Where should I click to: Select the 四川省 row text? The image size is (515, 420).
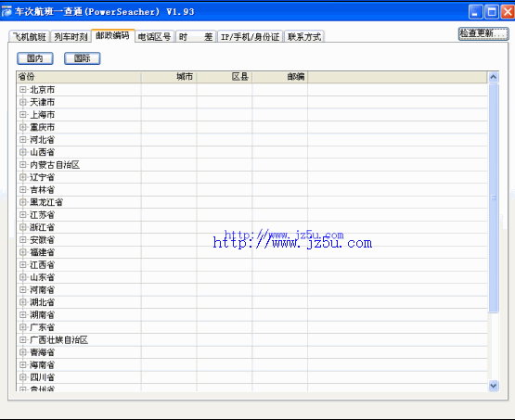pyautogui.click(x=43, y=377)
